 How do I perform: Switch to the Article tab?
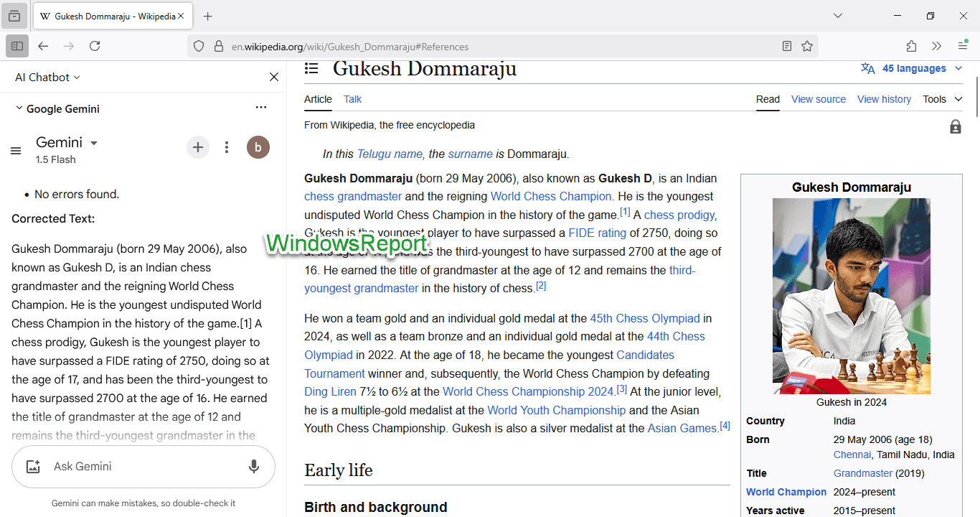(318, 99)
